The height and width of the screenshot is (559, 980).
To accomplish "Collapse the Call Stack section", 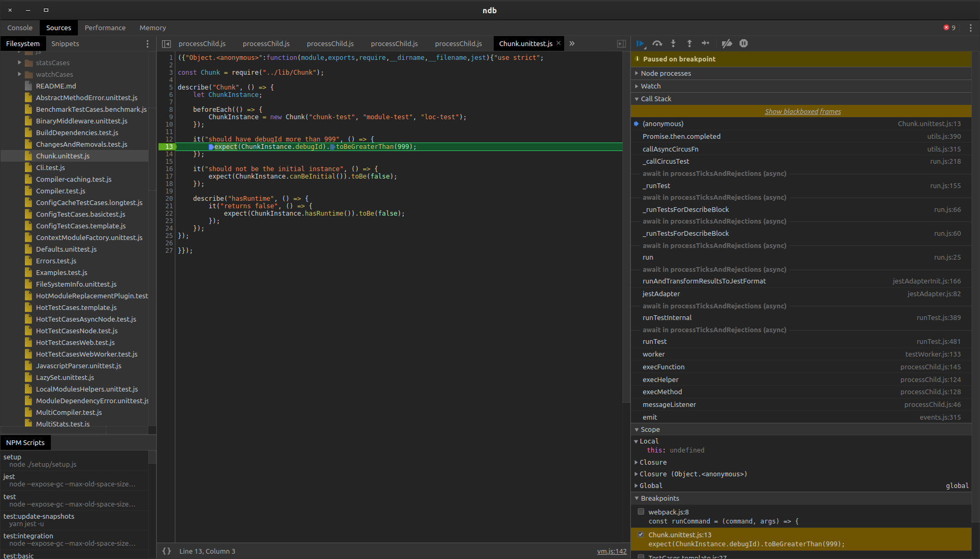I will coord(637,99).
